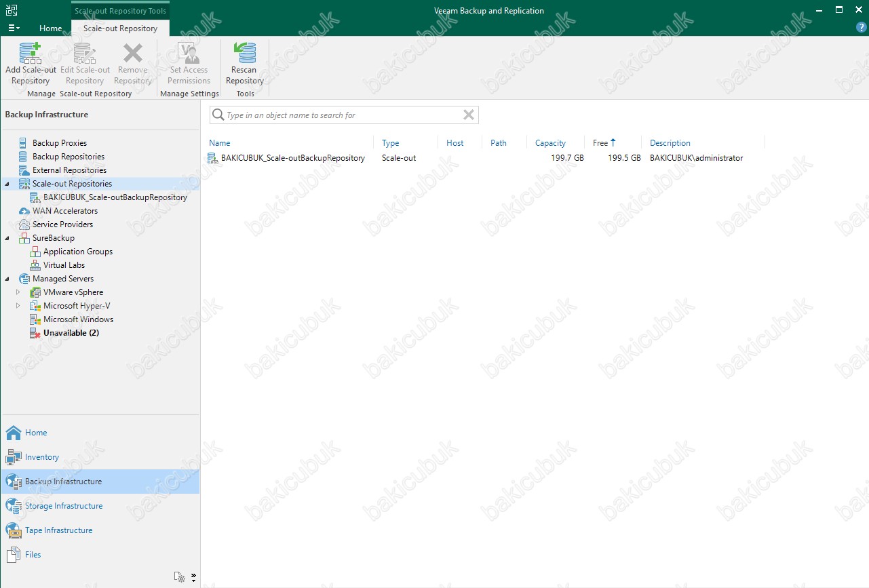
Task: Click the BAKICUBUK\administrator description cell
Action: 696,158
